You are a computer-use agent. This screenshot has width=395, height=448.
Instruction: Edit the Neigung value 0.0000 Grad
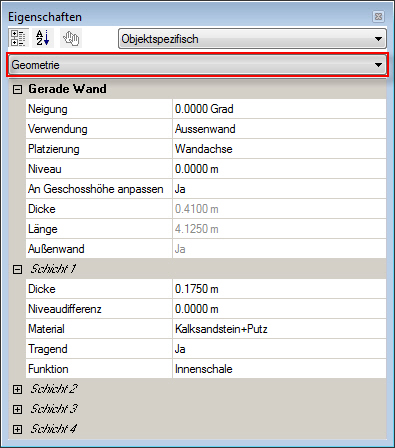tap(279, 109)
